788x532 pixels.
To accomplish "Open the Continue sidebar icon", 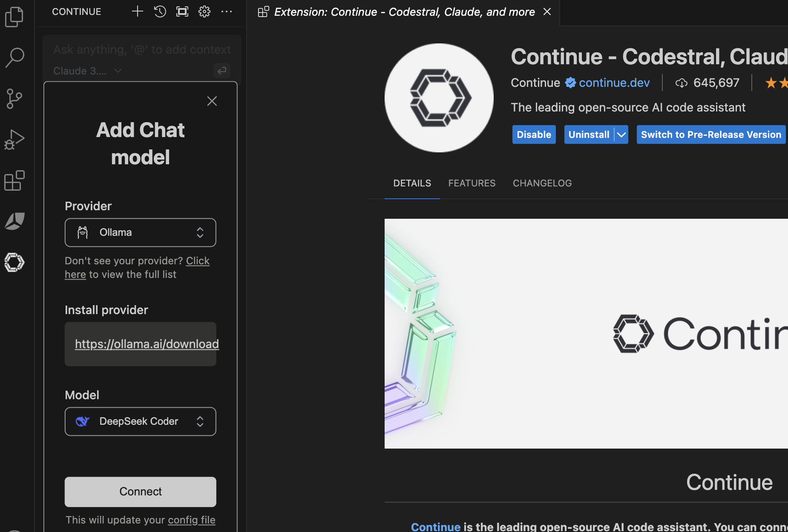I will pos(14,262).
